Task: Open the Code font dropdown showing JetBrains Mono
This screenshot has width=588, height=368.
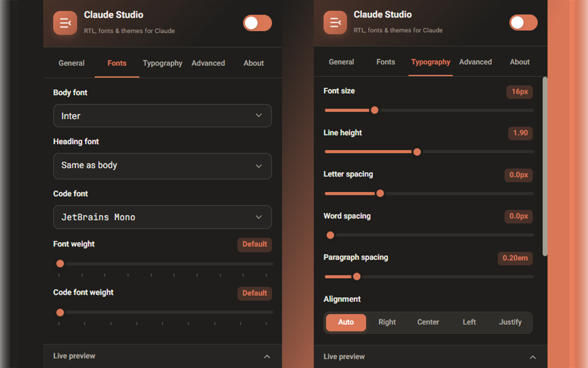Action: tap(163, 217)
